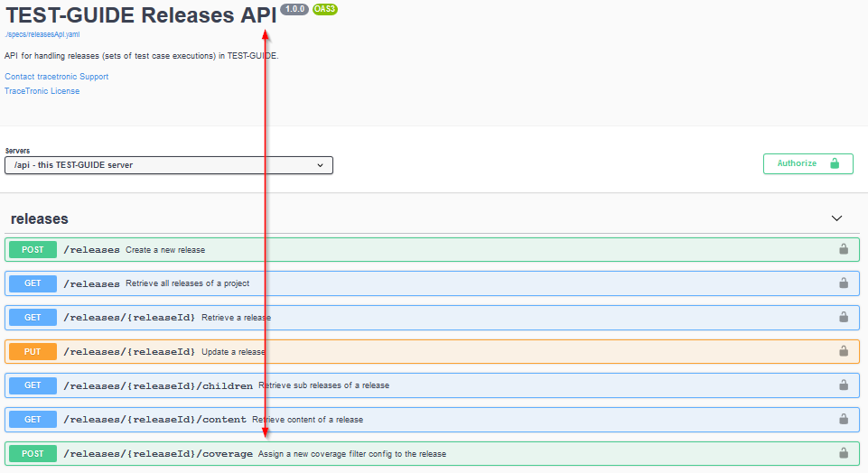Click the Authorize button
868x473 pixels.
click(807, 163)
